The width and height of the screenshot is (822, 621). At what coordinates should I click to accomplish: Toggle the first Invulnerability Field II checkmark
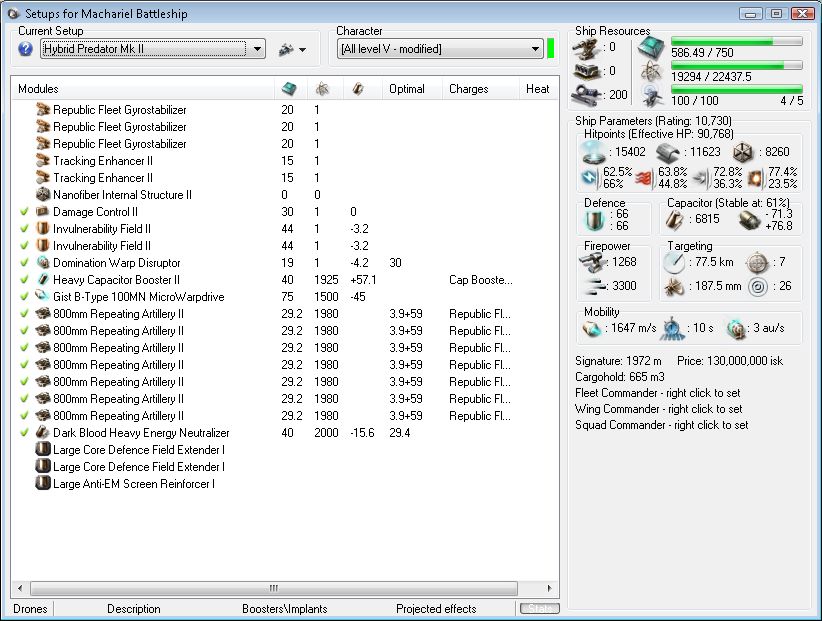tap(24, 229)
